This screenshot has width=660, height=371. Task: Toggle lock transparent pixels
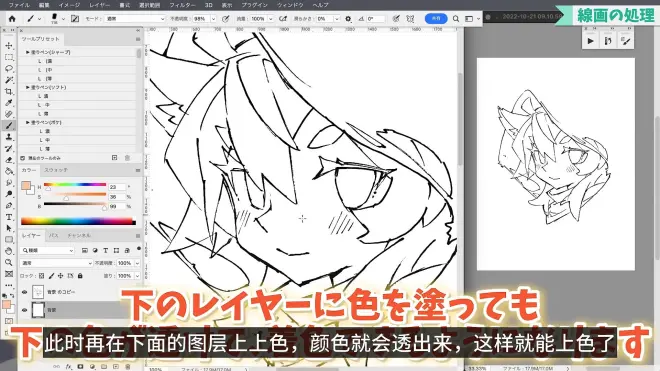pyautogui.click(x=41, y=276)
